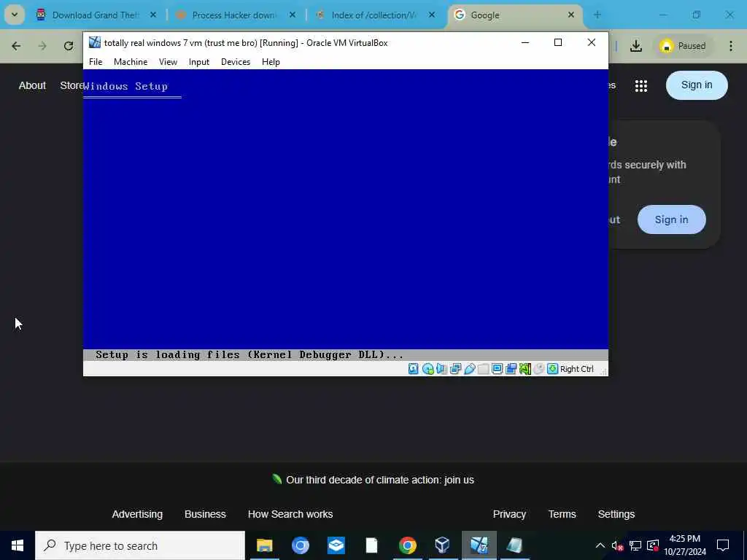
Task: Open the View menu in VirtualBox
Action: (168, 62)
